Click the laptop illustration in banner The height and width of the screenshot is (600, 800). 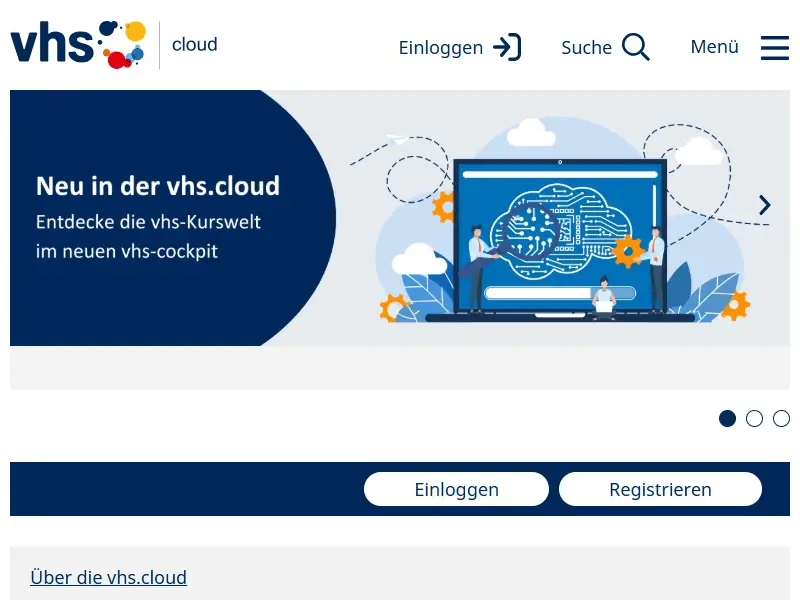coord(560,240)
